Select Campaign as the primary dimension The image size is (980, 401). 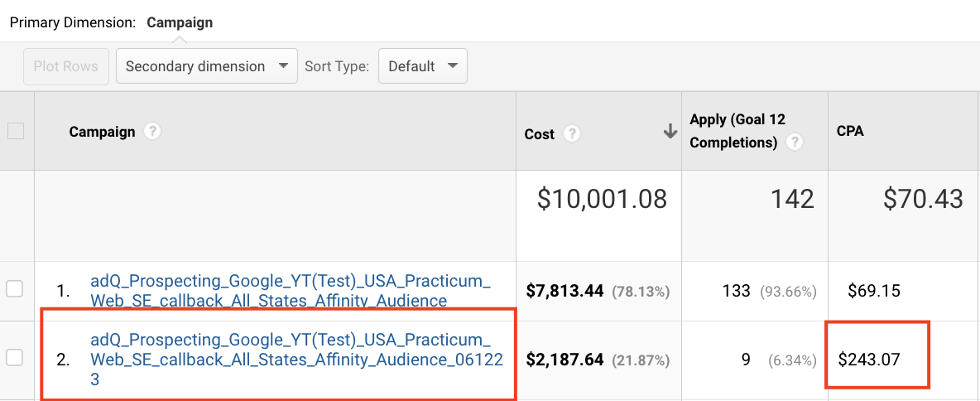(180, 22)
